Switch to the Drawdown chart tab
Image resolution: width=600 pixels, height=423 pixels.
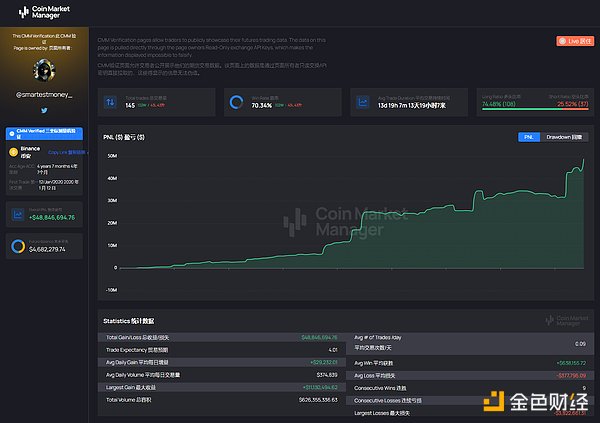[x=564, y=136]
